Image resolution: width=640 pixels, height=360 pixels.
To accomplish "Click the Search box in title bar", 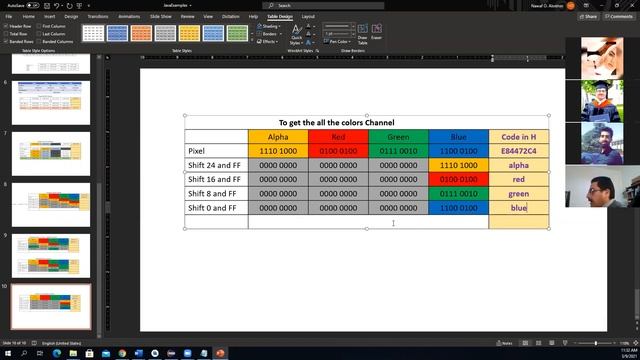I will 323,6.
